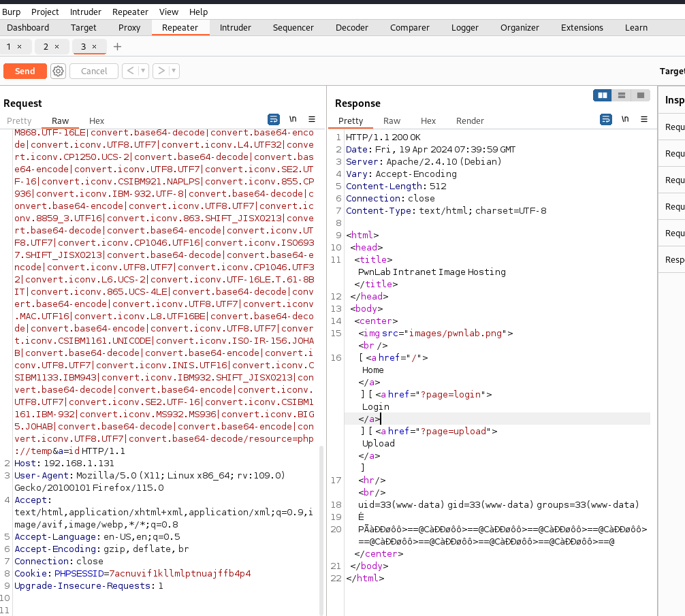Click the uid=33(www-data) output line
Image resolution: width=685 pixels, height=616 pixels.
[498, 504]
